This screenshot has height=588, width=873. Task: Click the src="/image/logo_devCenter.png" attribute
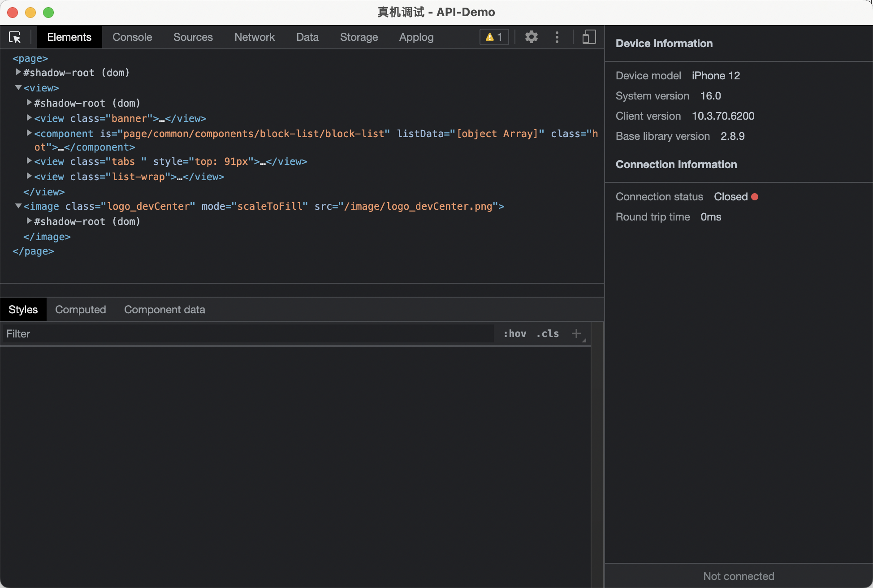(406, 207)
